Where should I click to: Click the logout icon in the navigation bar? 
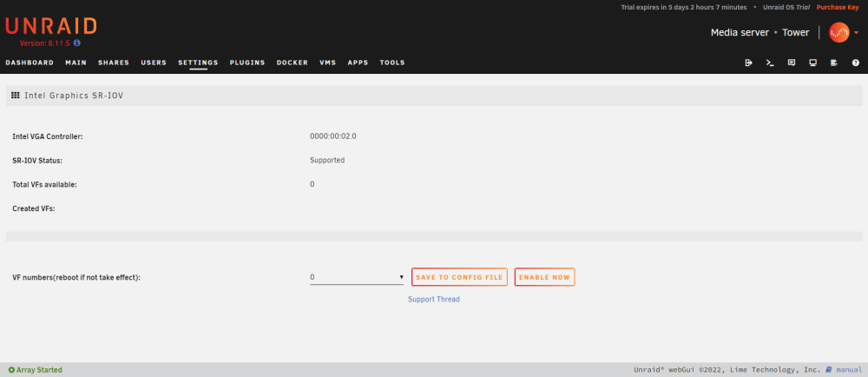(748, 63)
